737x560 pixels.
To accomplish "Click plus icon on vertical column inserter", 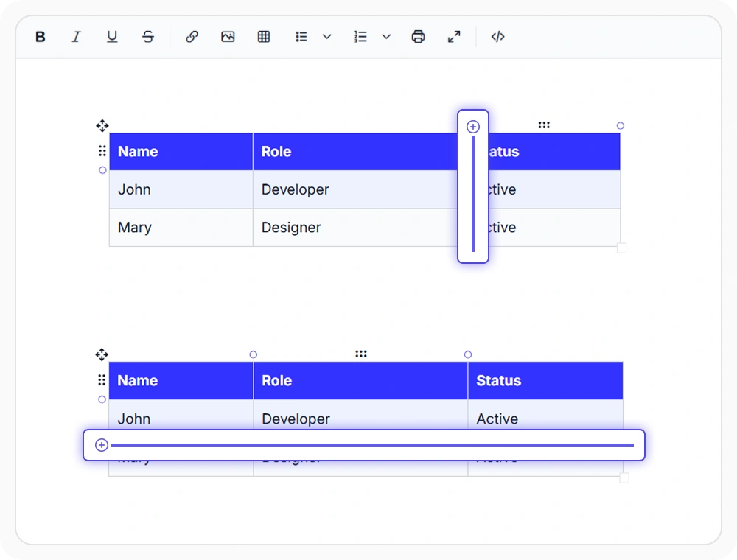I will click(473, 127).
